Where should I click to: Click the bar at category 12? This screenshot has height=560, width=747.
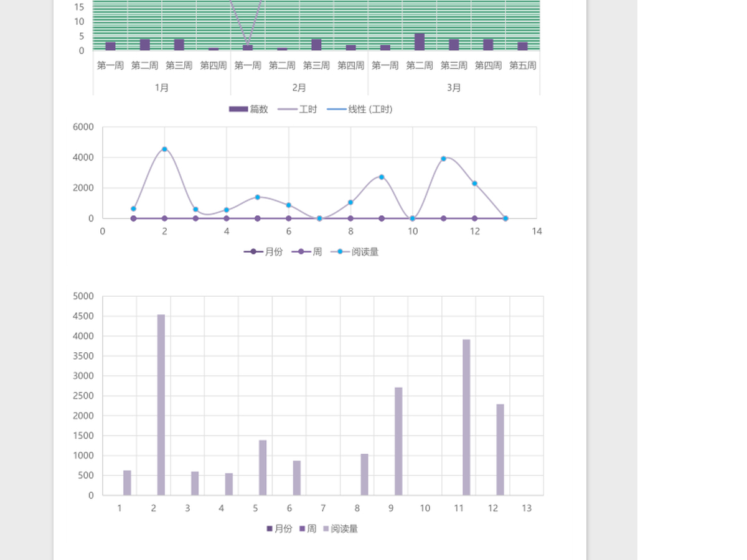500,450
